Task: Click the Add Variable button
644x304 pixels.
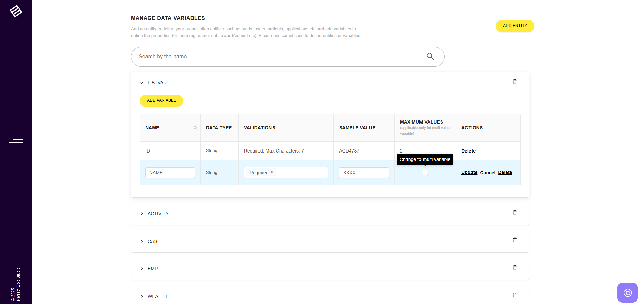Action: [x=161, y=101]
